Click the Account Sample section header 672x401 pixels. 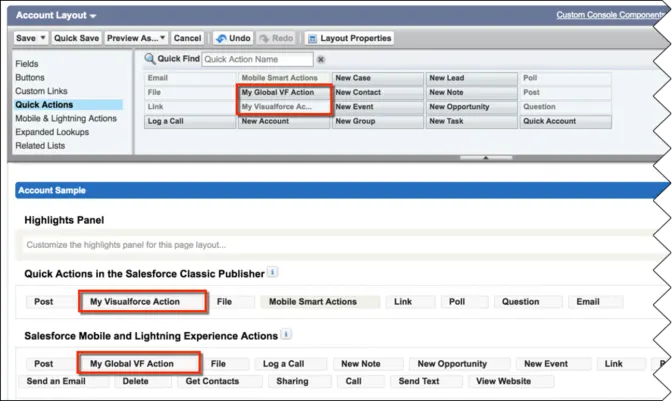coord(342,191)
